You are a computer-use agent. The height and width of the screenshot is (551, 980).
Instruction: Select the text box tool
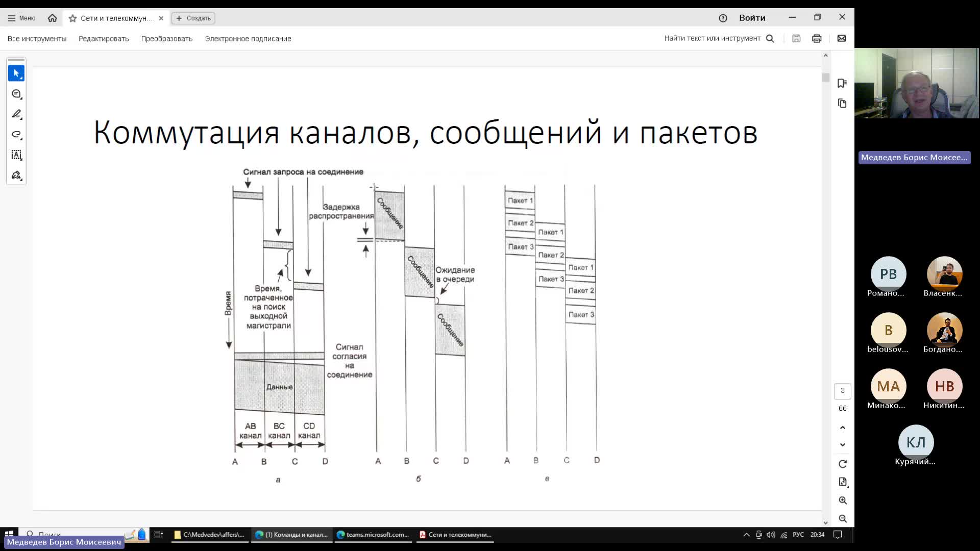(16, 155)
